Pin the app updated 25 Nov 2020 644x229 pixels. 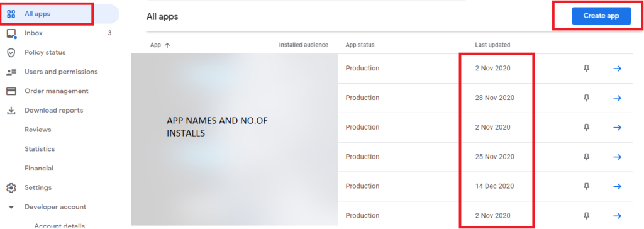point(586,157)
